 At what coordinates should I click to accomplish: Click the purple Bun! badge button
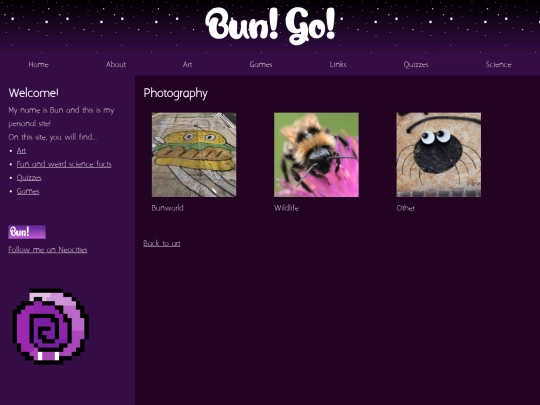(27, 232)
